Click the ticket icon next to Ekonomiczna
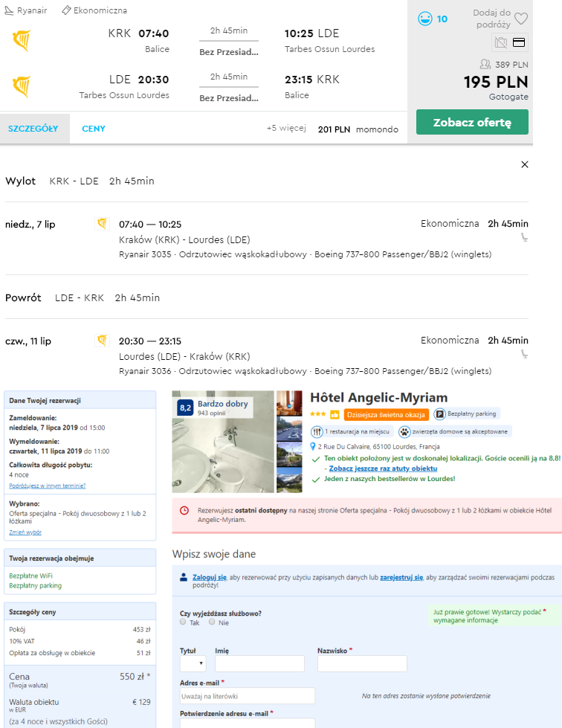The height and width of the screenshot is (728, 562). pyautogui.click(x=66, y=10)
